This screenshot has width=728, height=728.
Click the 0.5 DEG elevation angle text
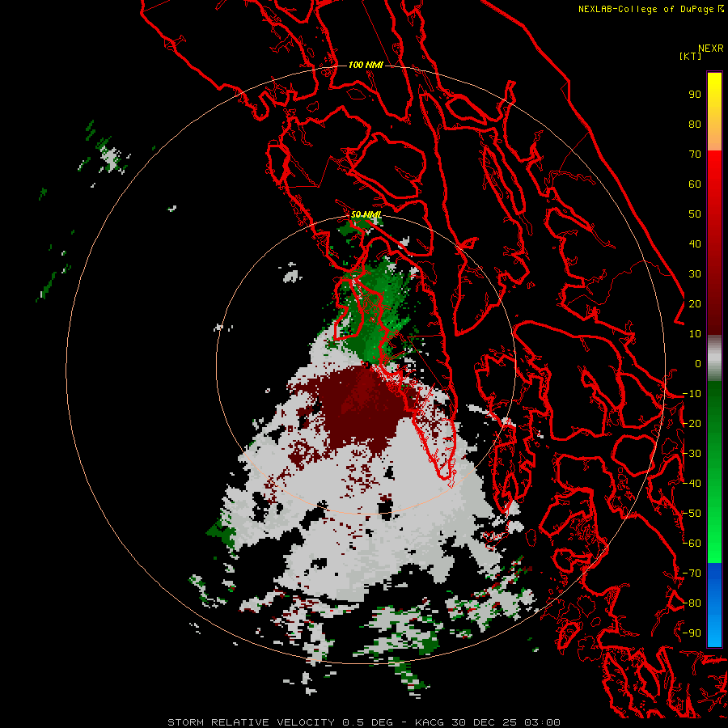pos(367,722)
